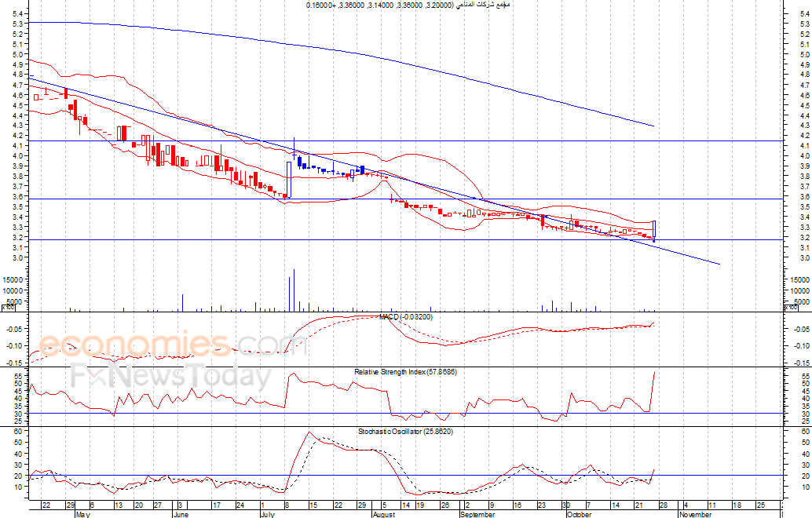Screen dimensions: 812x518
Task: Click the MACD (-0.03200) indicator label
Action: (x=405, y=317)
